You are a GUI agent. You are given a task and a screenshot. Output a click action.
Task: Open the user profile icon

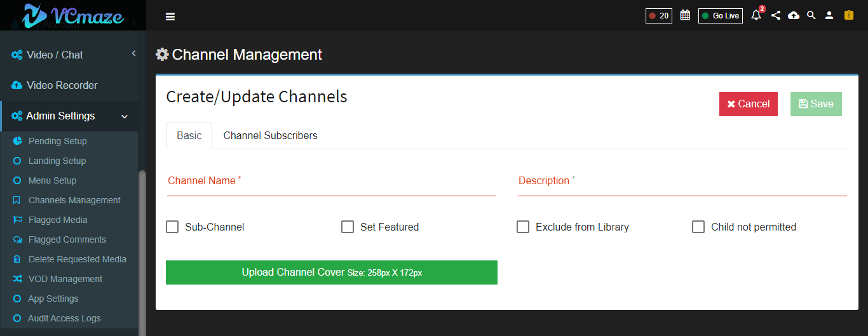(829, 15)
